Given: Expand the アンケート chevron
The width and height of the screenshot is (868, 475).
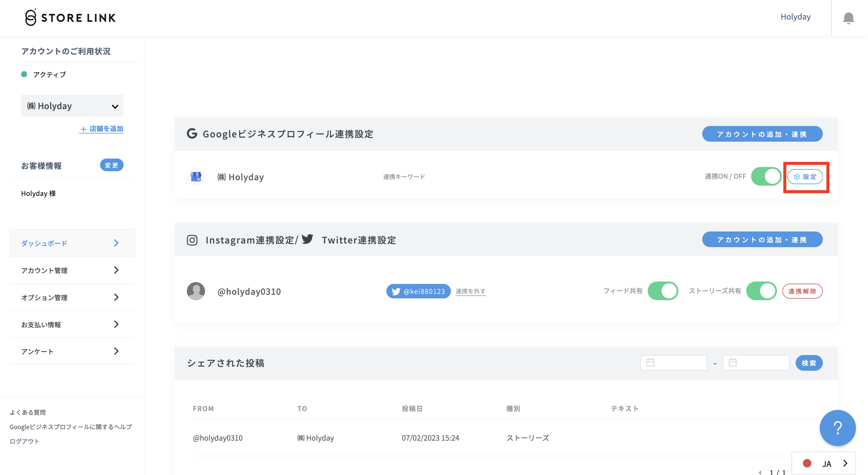Looking at the screenshot, I should pos(116,351).
